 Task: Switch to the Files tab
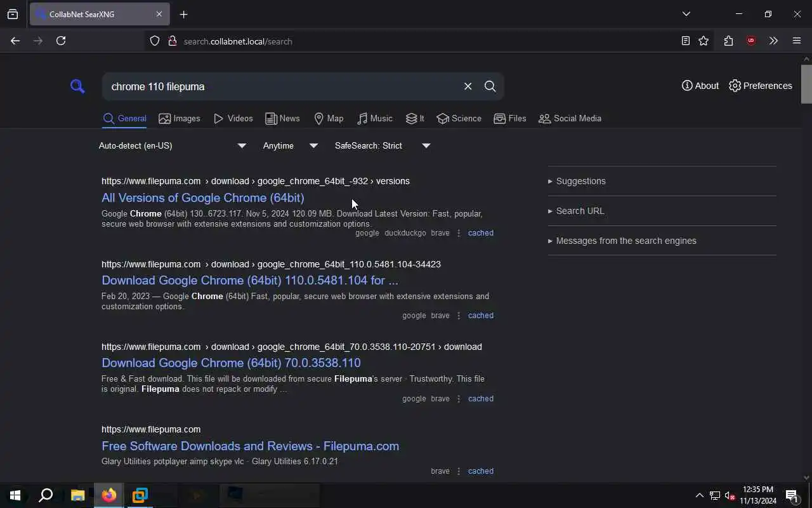pos(509,119)
